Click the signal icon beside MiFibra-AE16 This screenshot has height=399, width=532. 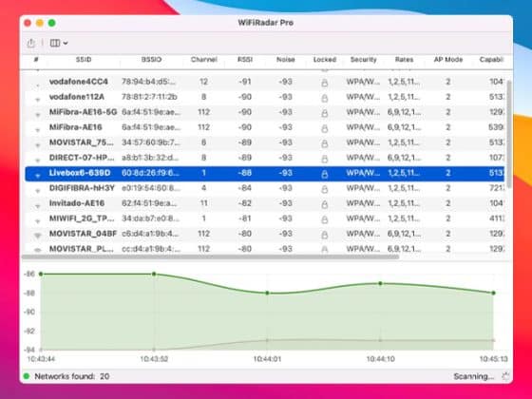tap(38, 130)
